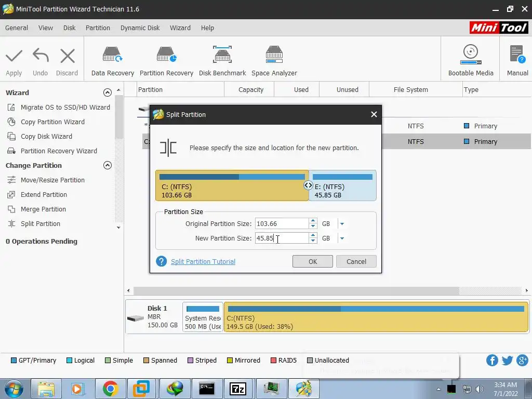This screenshot has height=399, width=532.
Task: Start Partition Recovery Wizard
Action: [59, 151]
